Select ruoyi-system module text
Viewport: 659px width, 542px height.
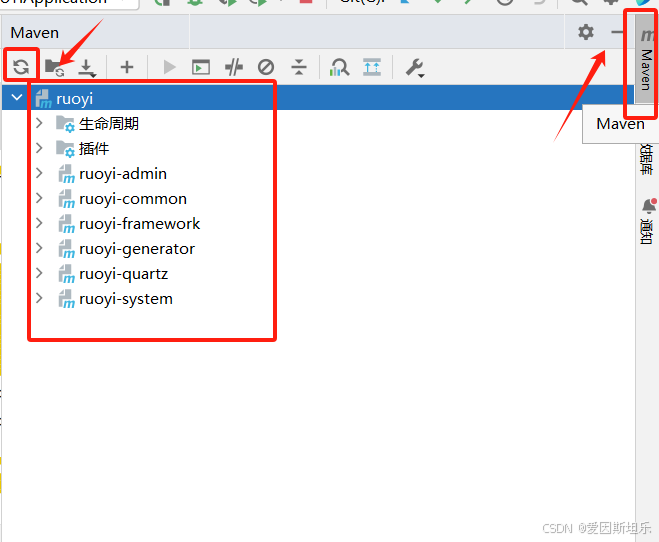[x=126, y=299]
